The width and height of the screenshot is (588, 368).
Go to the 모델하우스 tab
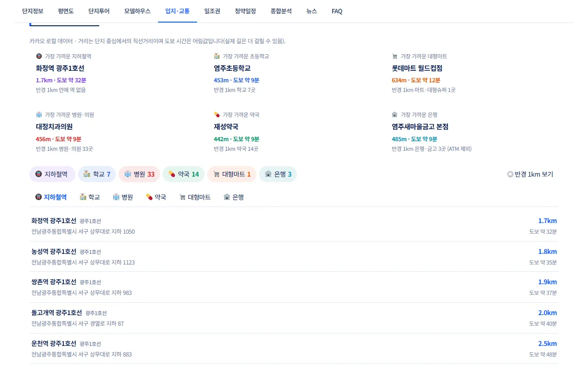[x=137, y=11]
